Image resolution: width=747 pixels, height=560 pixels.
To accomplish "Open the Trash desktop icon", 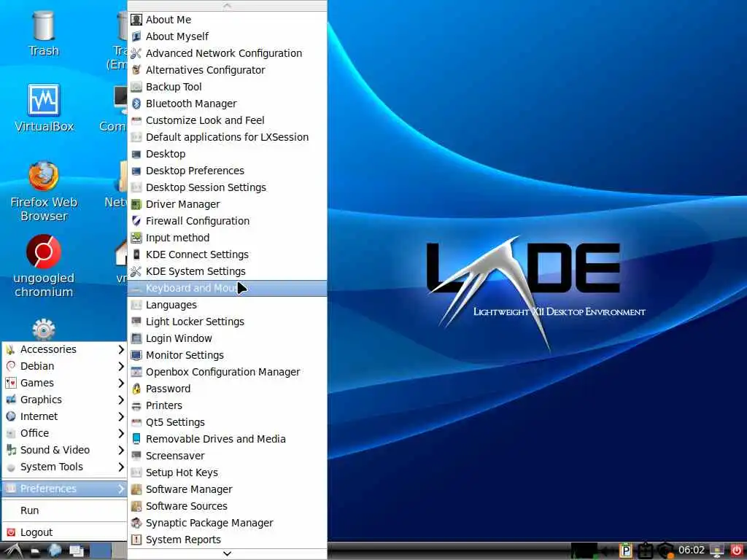I will [43, 34].
